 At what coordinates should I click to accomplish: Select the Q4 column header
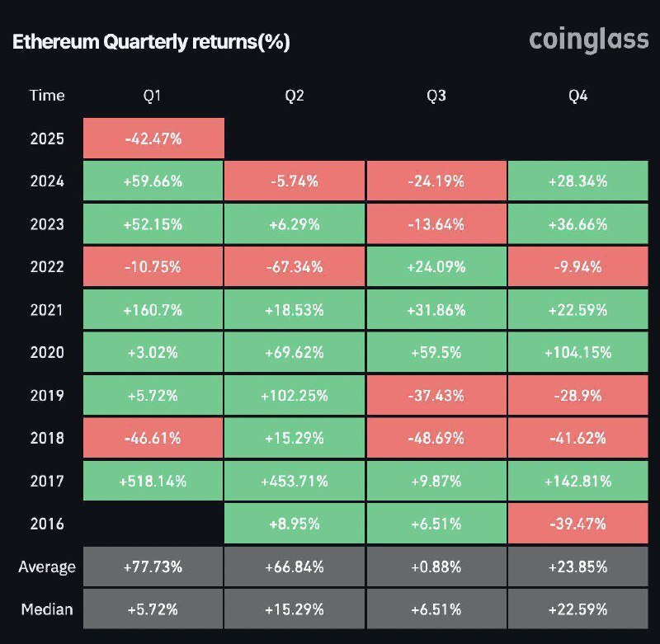tap(577, 96)
